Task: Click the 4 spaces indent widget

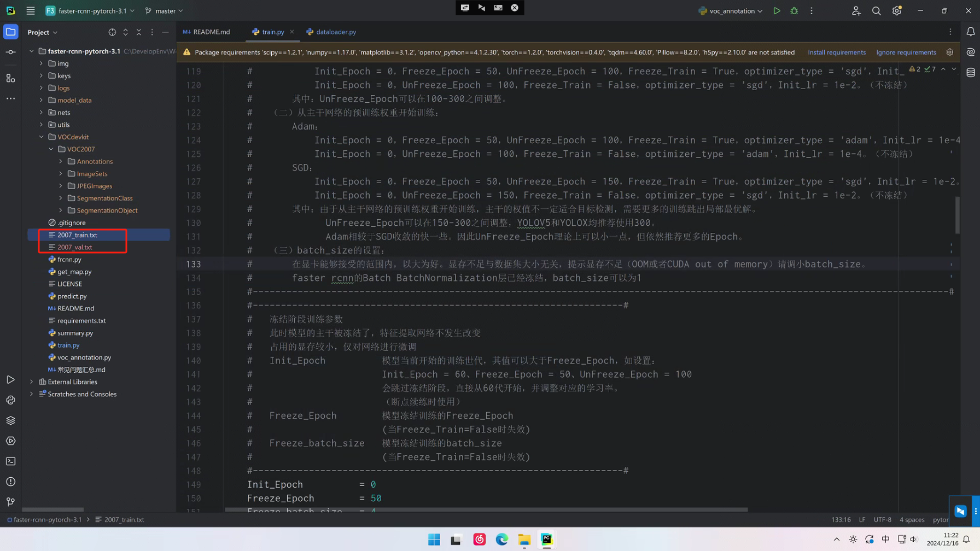Action: (912, 520)
